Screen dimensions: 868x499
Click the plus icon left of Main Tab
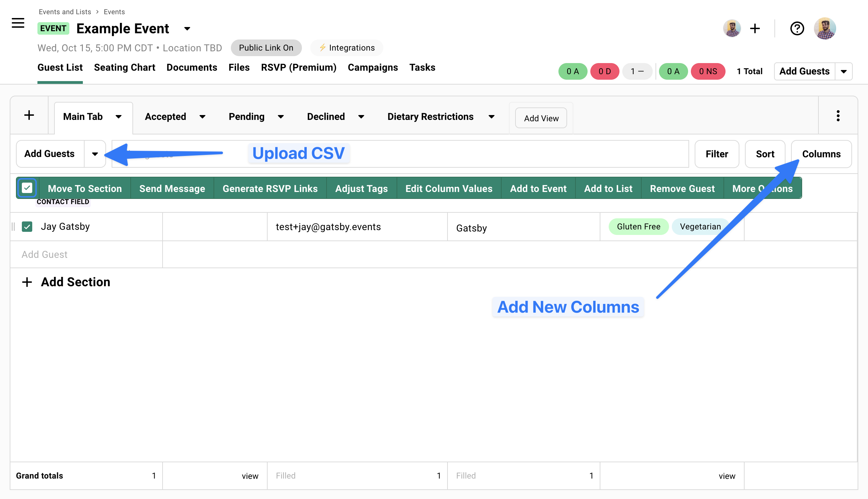pos(29,115)
